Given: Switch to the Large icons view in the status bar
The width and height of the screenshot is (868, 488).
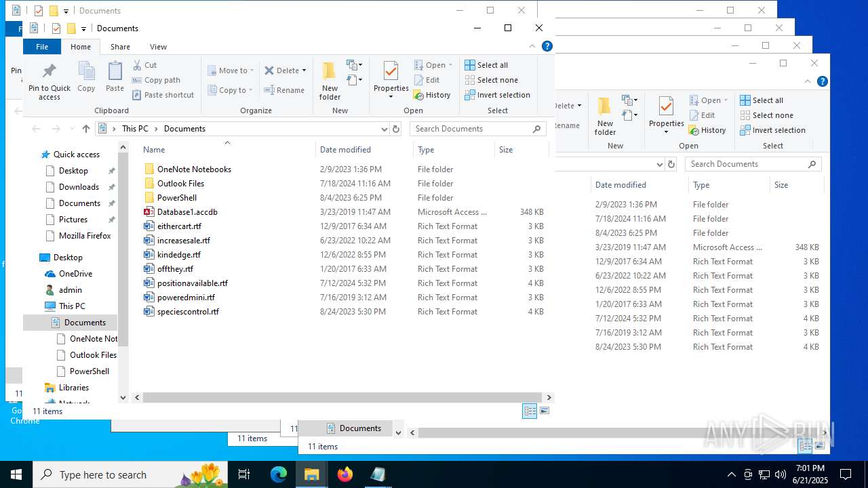Looking at the screenshot, I should (544, 411).
